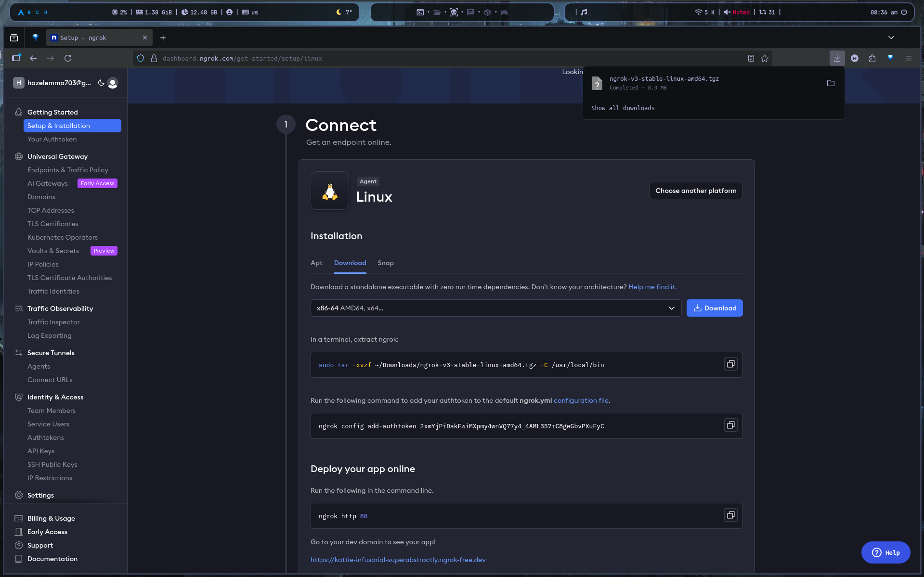Open the browser hamburger application menu
Image resolution: width=924 pixels, height=577 pixels.
tap(909, 58)
